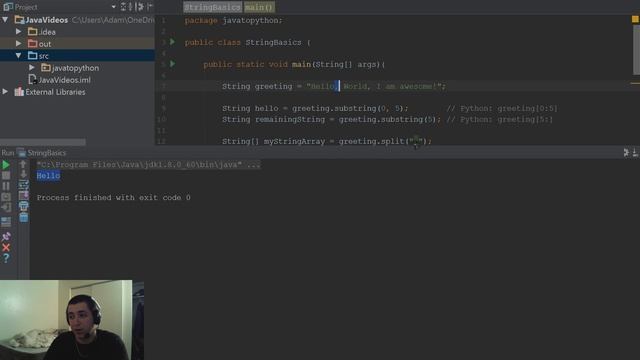This screenshot has width=640, height=360.
Task: Click the 'package javatopython;' line
Action: pos(233,20)
